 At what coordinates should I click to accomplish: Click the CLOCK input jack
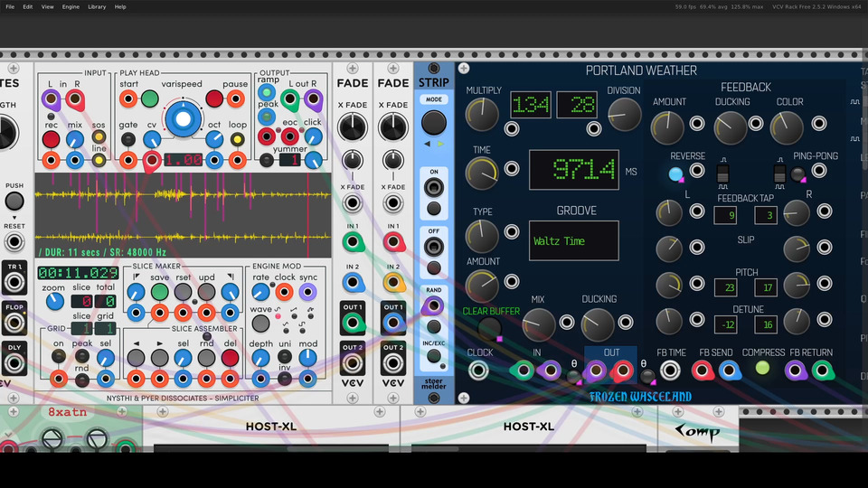[x=479, y=370]
